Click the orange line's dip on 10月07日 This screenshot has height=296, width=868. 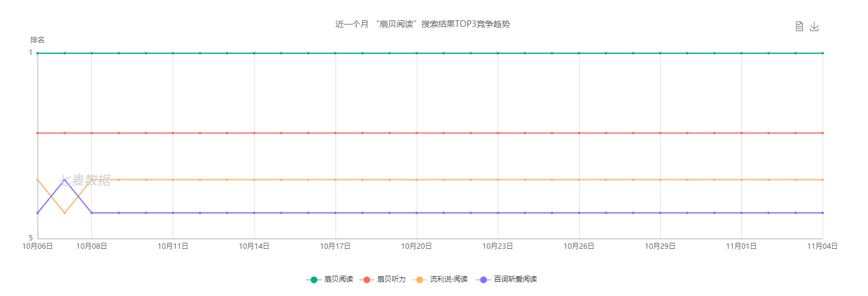click(x=64, y=213)
